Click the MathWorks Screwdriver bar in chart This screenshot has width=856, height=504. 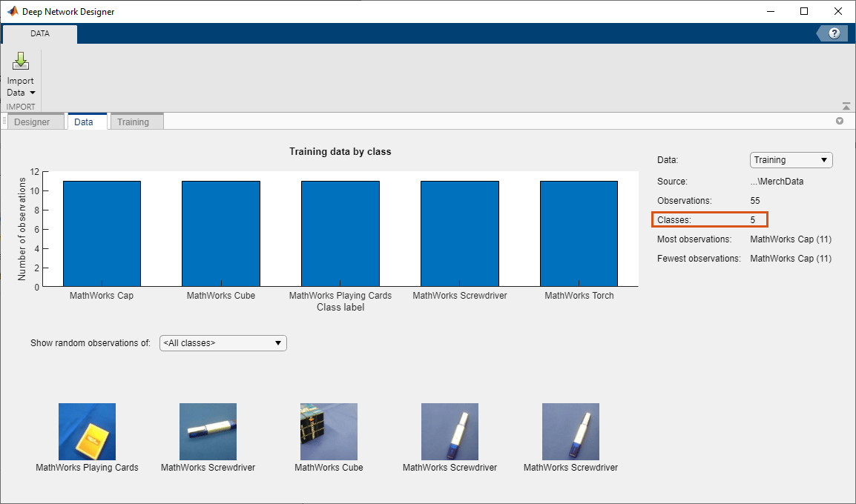point(460,233)
